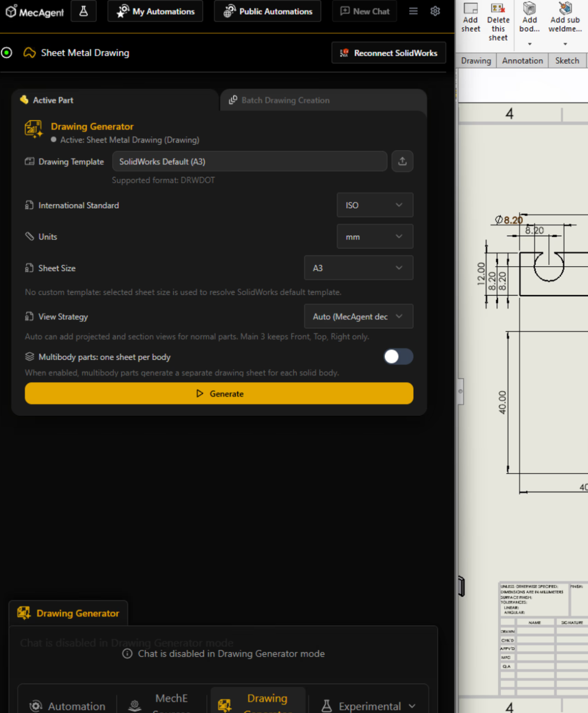Click the Active Part tab icon
This screenshot has width=588, height=713.
(x=24, y=100)
